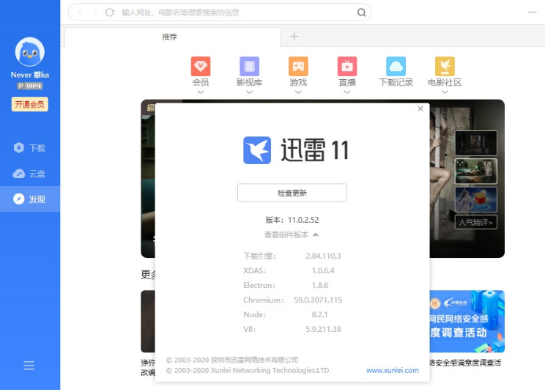545x392 pixels.
Task: Click the search magnifier icon
Action: tap(361, 12)
